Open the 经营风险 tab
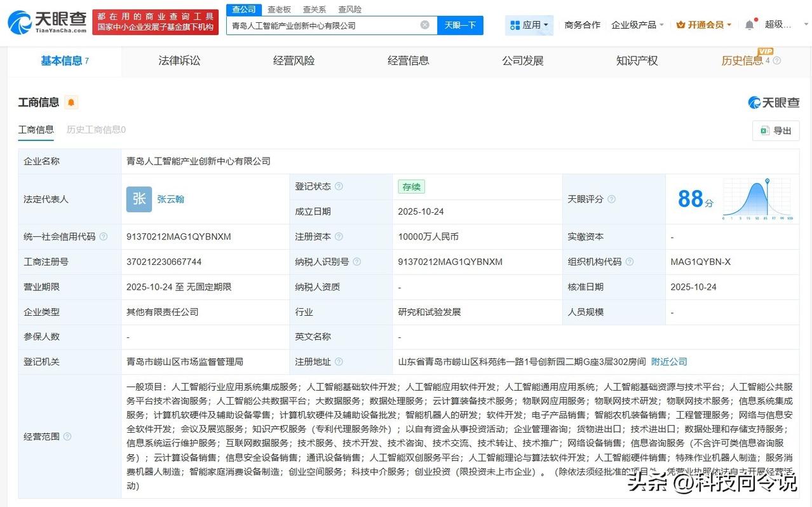This screenshot has width=812, height=507. (294, 61)
